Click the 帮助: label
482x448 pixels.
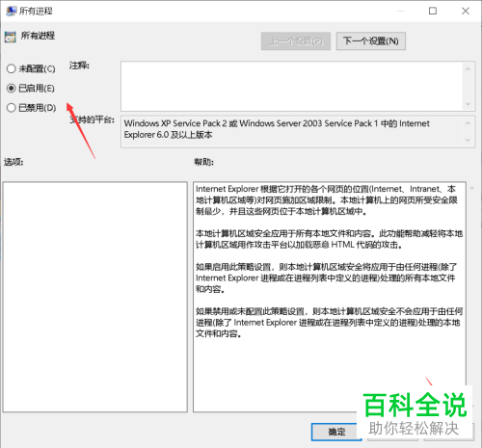click(x=203, y=162)
